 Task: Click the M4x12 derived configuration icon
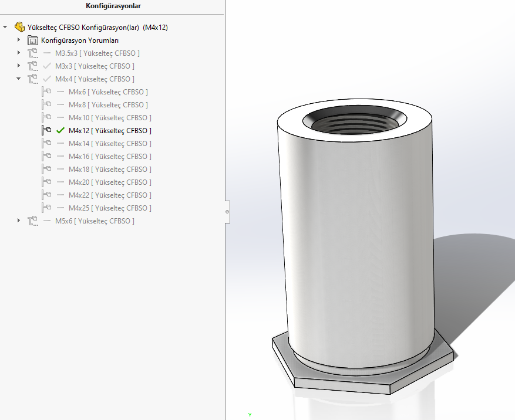pos(46,131)
